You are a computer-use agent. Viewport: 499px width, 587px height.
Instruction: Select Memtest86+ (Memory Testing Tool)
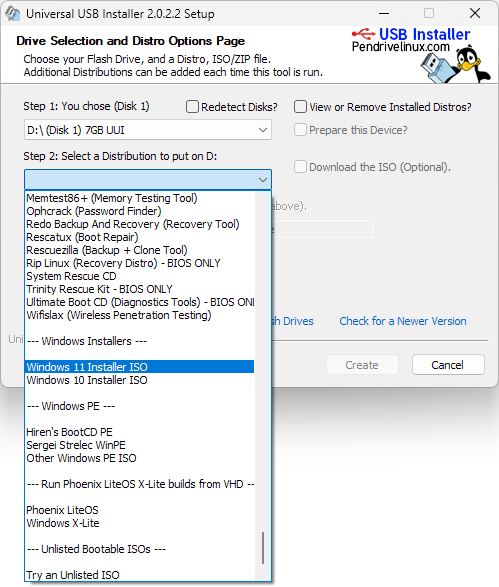(x=139, y=198)
